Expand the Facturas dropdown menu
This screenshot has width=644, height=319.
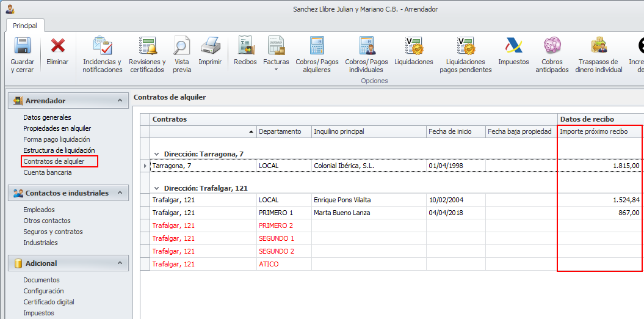click(276, 69)
